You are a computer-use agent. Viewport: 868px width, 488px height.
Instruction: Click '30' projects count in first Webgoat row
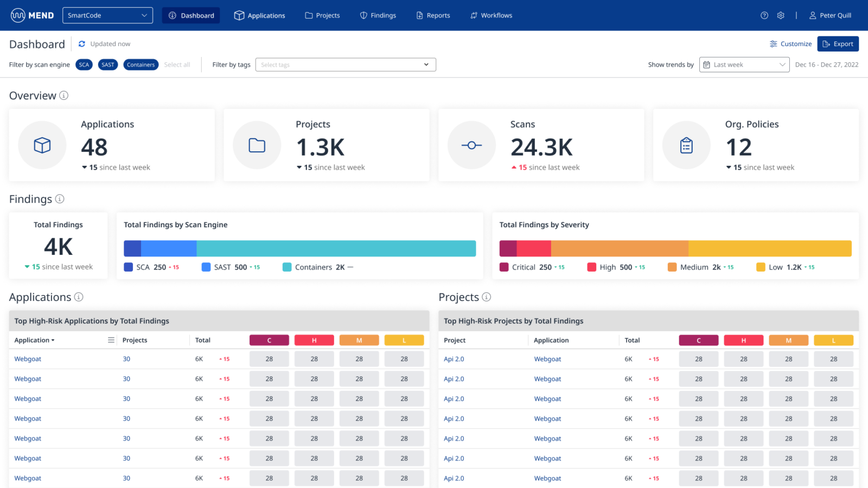(x=126, y=359)
